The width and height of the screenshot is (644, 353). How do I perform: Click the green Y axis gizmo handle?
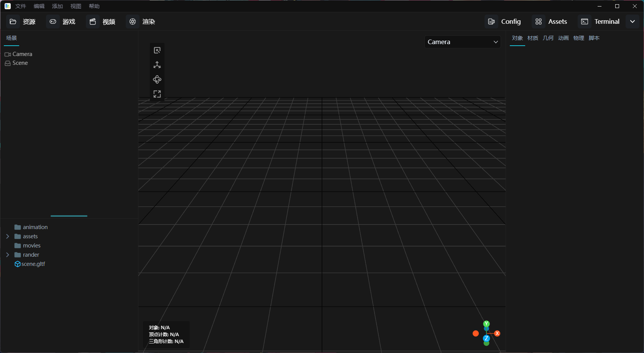[486, 324]
